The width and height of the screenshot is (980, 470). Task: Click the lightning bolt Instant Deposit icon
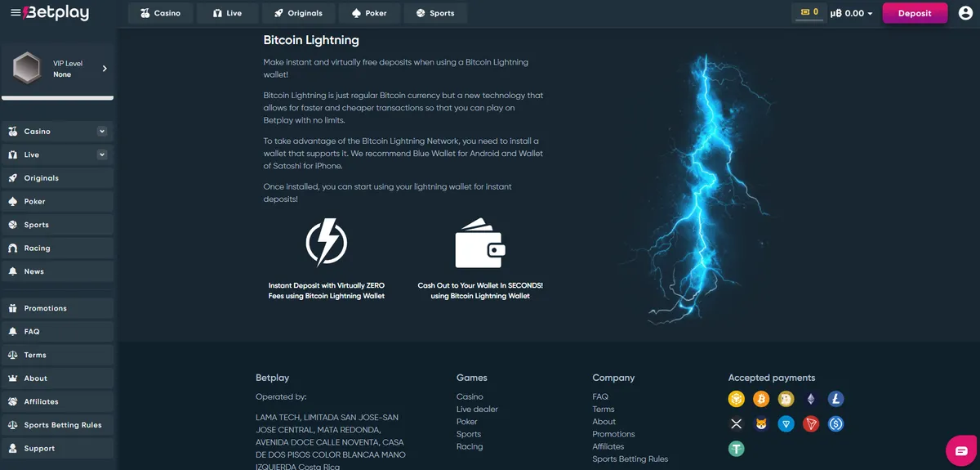pos(327,241)
